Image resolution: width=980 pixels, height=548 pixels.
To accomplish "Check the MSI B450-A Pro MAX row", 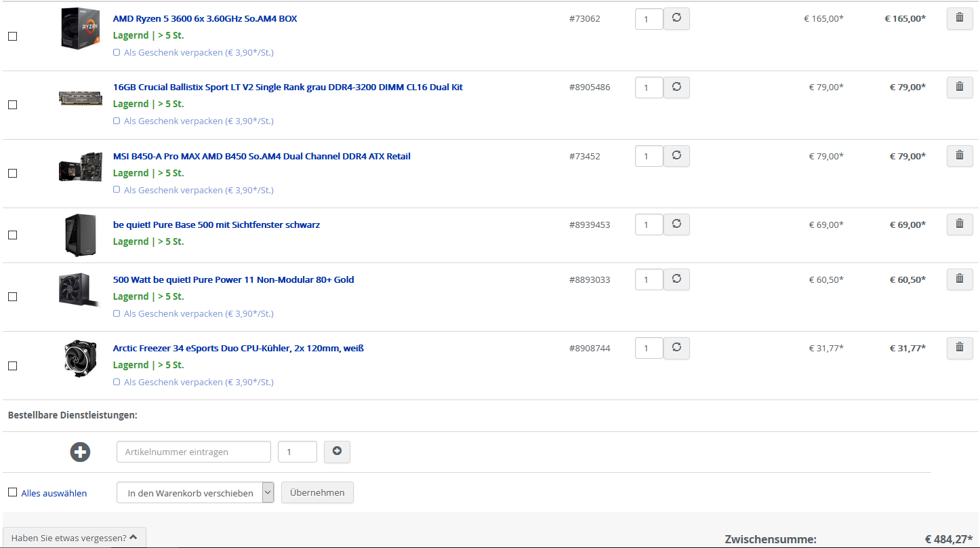I will (12, 173).
